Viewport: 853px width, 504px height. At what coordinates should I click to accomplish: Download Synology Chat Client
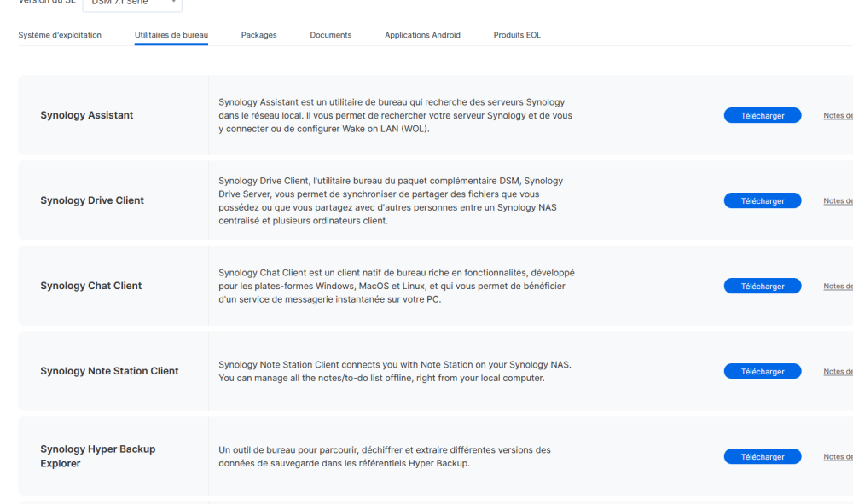[763, 286]
